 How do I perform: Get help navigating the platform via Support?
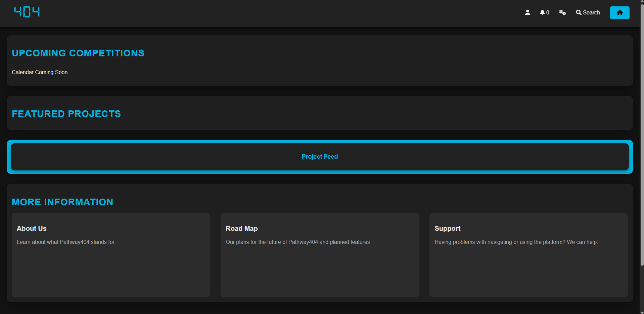pos(516,242)
